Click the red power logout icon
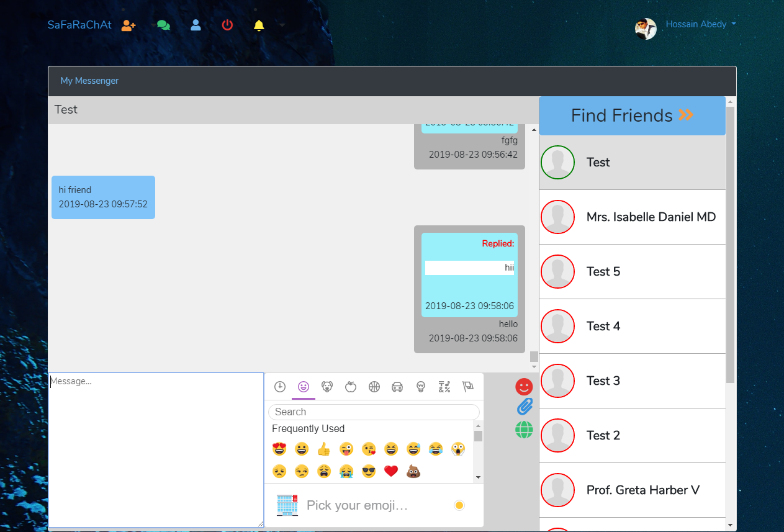The width and height of the screenshot is (784, 532). [x=227, y=25]
